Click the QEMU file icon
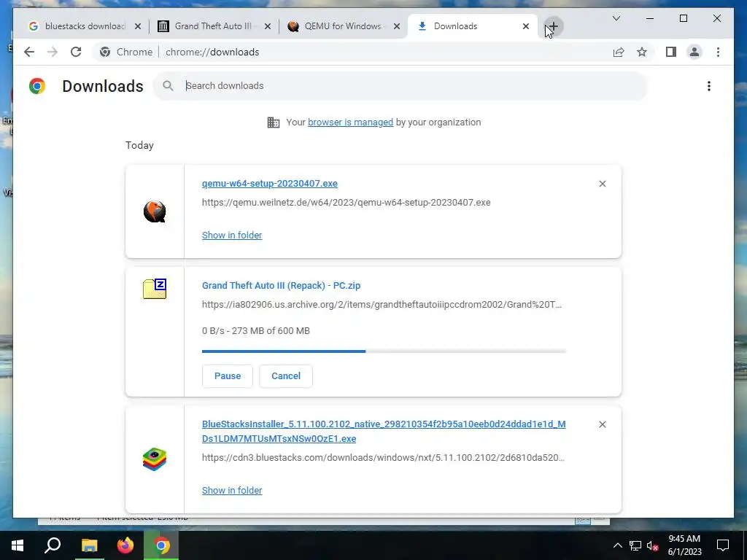 click(155, 211)
